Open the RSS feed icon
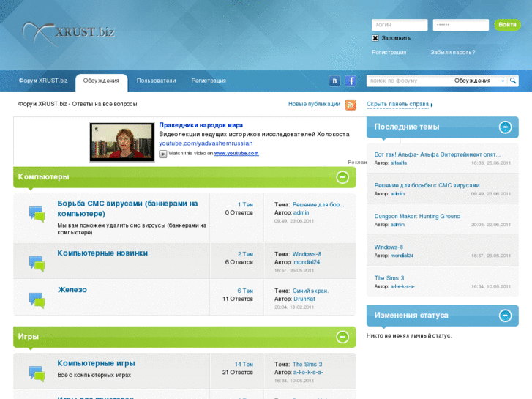 351,105
